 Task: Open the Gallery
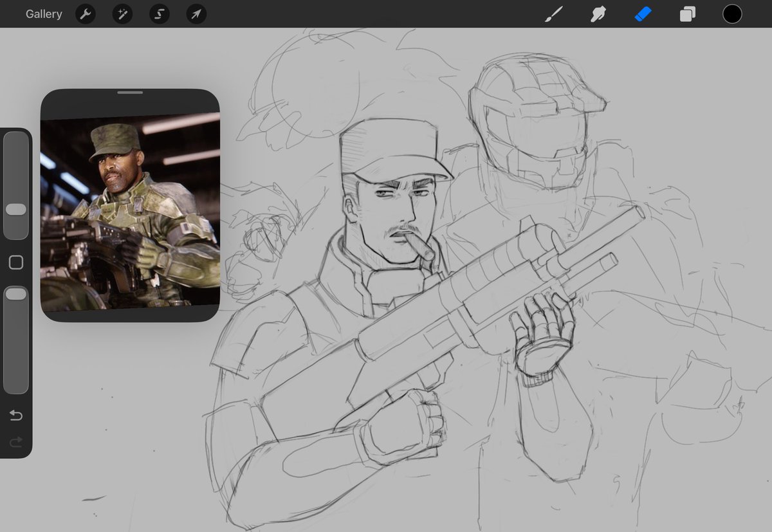click(x=44, y=14)
